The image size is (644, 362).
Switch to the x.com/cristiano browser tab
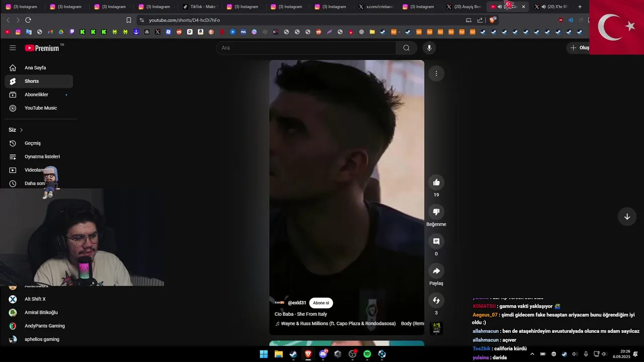(x=375, y=7)
